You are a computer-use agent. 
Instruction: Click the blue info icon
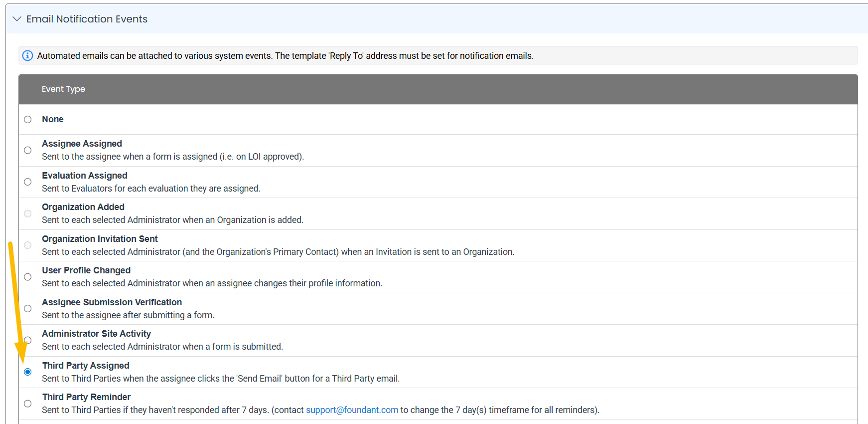[x=28, y=55]
